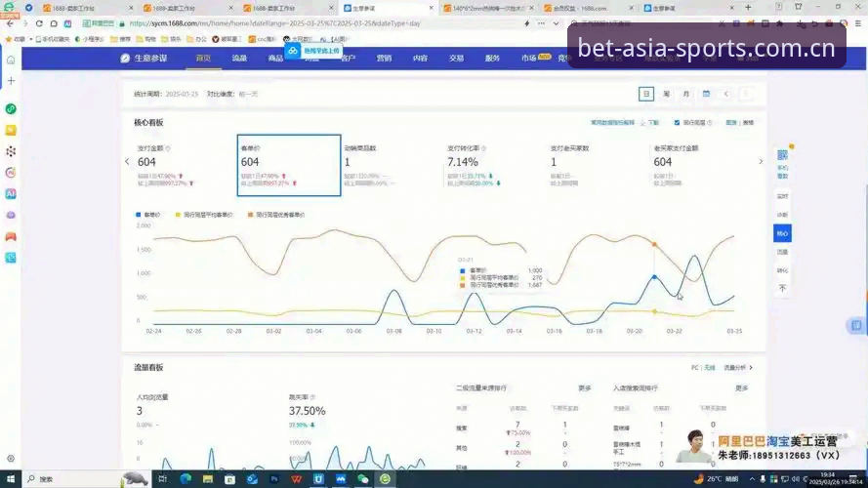Toggle the 同行同层优秀客单价 orange legend
Screen dimensions: 868x488
tap(276, 215)
